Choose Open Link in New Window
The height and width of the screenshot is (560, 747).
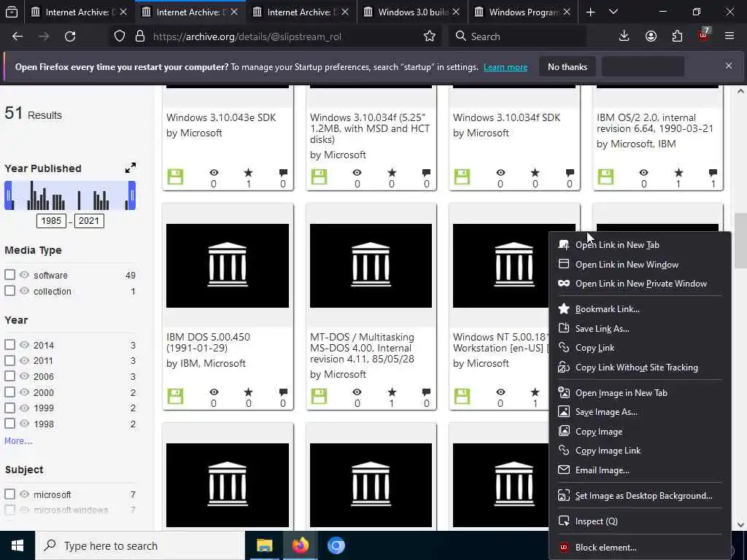pos(640,264)
